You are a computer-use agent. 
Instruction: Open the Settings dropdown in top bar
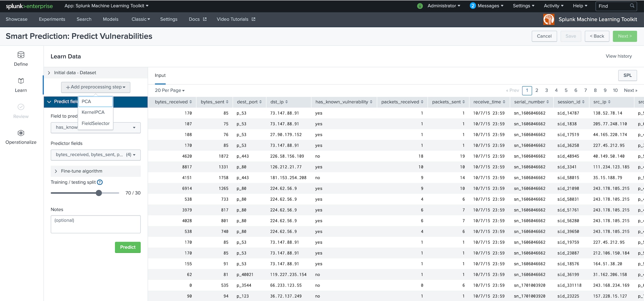(524, 6)
